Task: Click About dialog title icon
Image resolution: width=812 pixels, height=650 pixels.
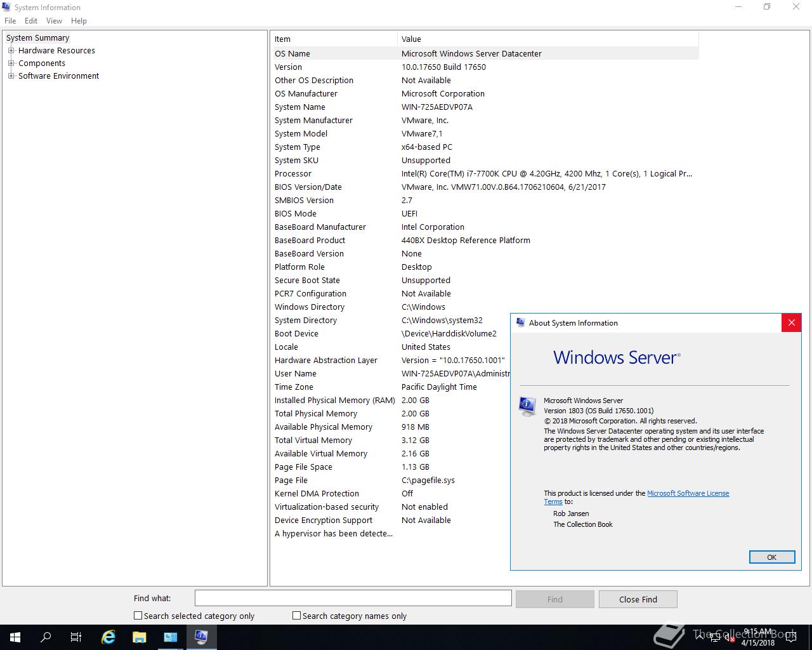Action: [520, 322]
